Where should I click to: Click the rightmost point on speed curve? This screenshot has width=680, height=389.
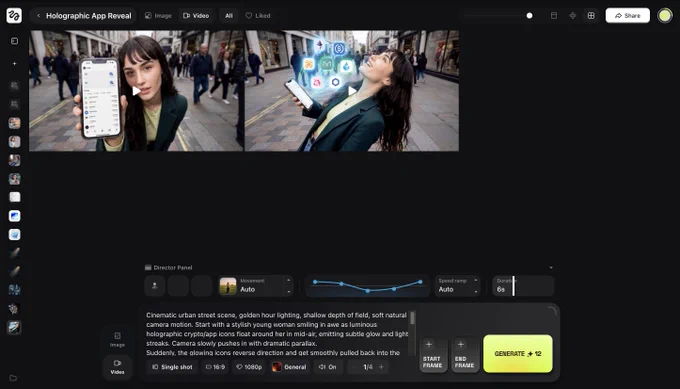click(x=420, y=282)
